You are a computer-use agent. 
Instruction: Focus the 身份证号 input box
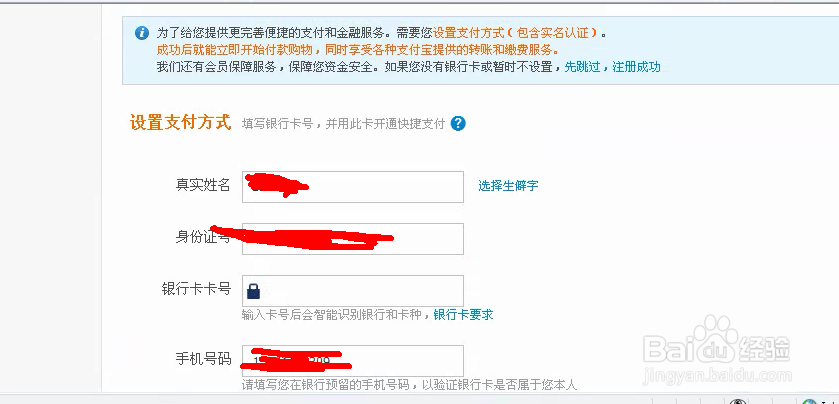point(353,239)
